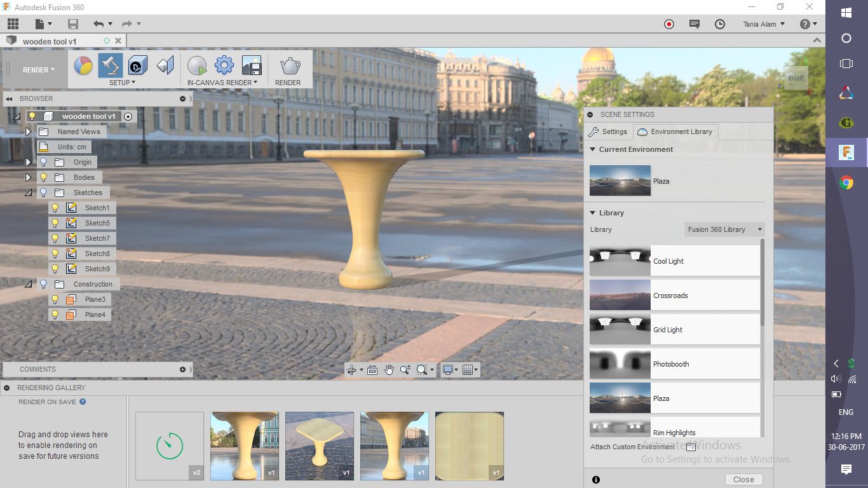Open Display Settings monitor icon
This screenshot has height=488, width=868.
(448, 370)
